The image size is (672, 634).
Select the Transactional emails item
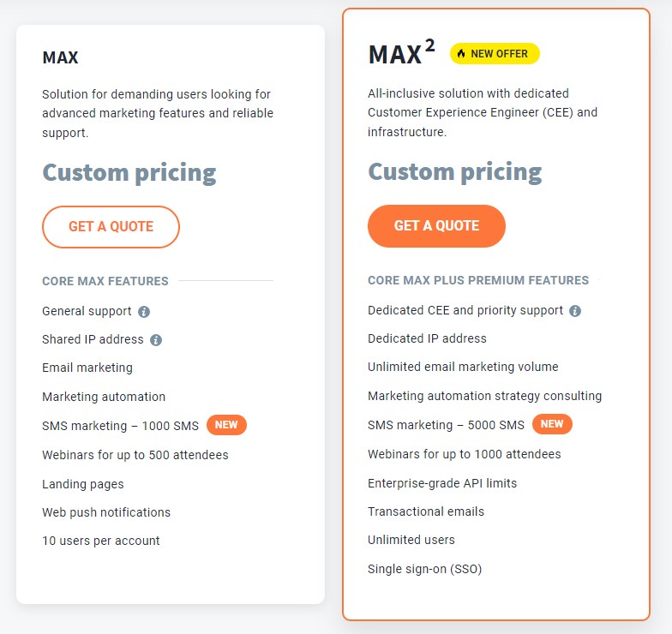pos(426,511)
